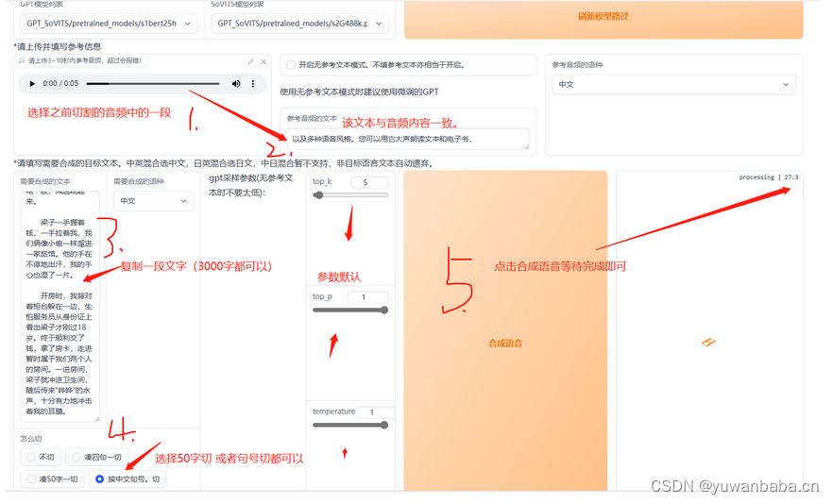Screen dimensions: 833x504
Task: Seek on the audio progress bar
Action: pyautogui.click(x=153, y=84)
